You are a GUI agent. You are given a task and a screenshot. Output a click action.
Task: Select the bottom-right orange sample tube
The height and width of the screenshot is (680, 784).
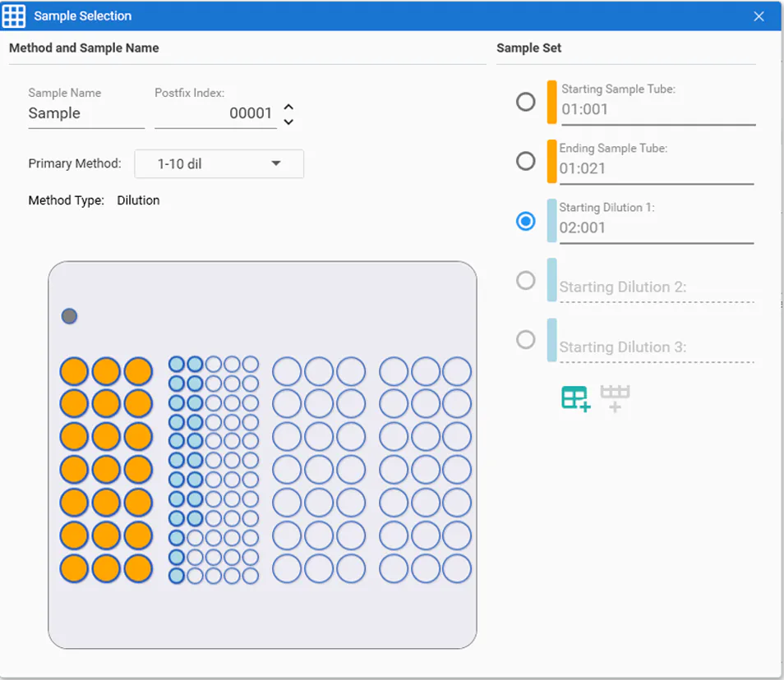point(138,568)
